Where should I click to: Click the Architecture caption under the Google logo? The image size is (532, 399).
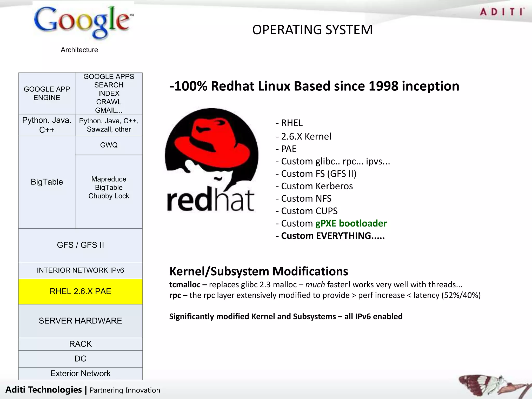79,50
